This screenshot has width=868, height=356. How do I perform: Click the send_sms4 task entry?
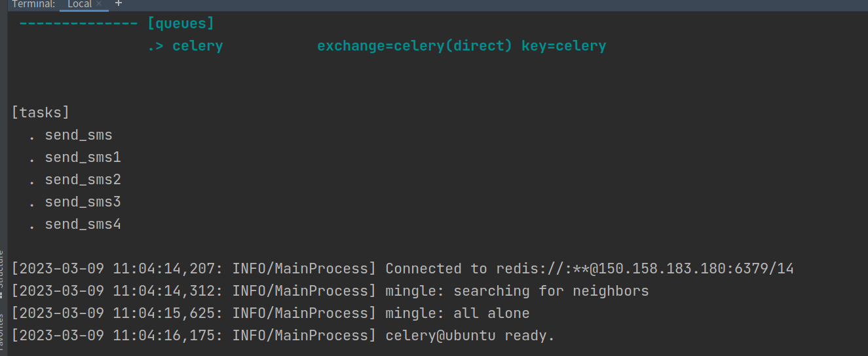coord(83,224)
